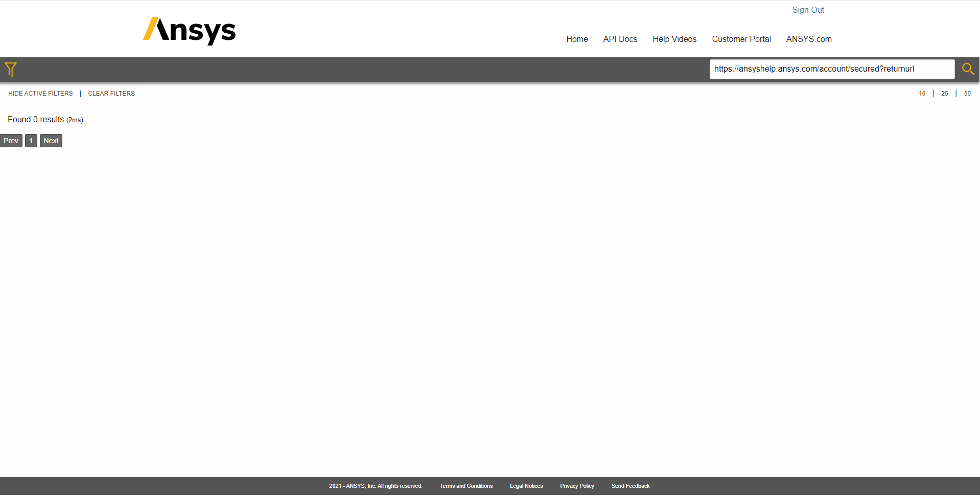Click the Ansys logo

(x=190, y=31)
